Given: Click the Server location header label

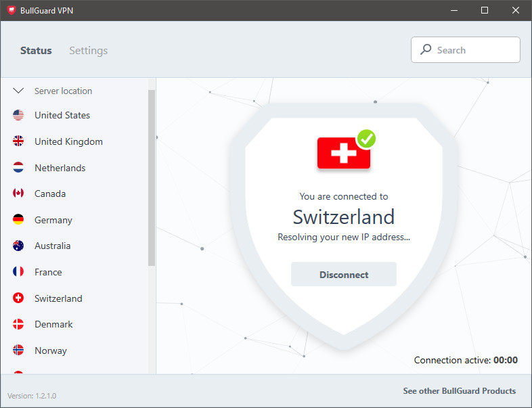Looking at the screenshot, I should tap(63, 91).
